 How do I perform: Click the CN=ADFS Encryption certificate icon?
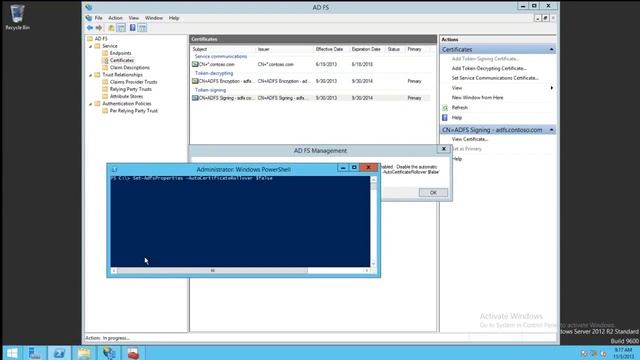(195, 81)
